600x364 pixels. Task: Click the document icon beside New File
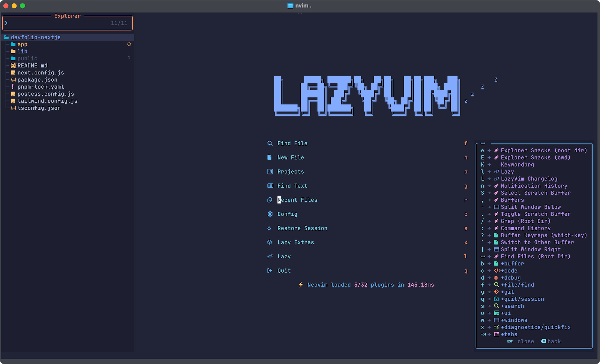(x=269, y=158)
